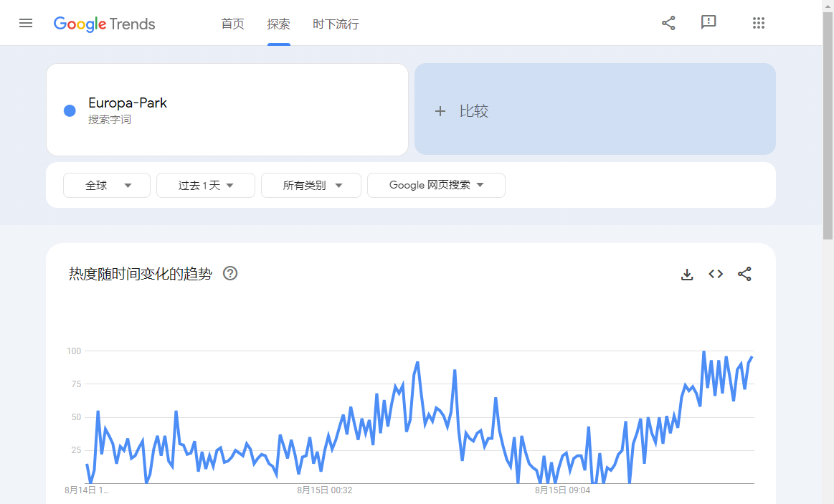834x504 pixels.
Task: Click the help icon next to 热度随时间变化的趋势
Action: (230, 273)
